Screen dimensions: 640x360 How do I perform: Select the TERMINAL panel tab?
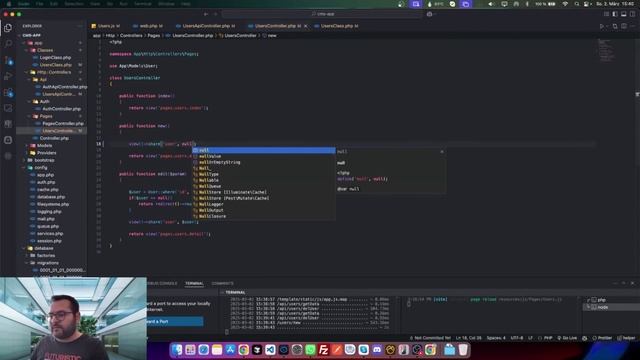(x=194, y=283)
